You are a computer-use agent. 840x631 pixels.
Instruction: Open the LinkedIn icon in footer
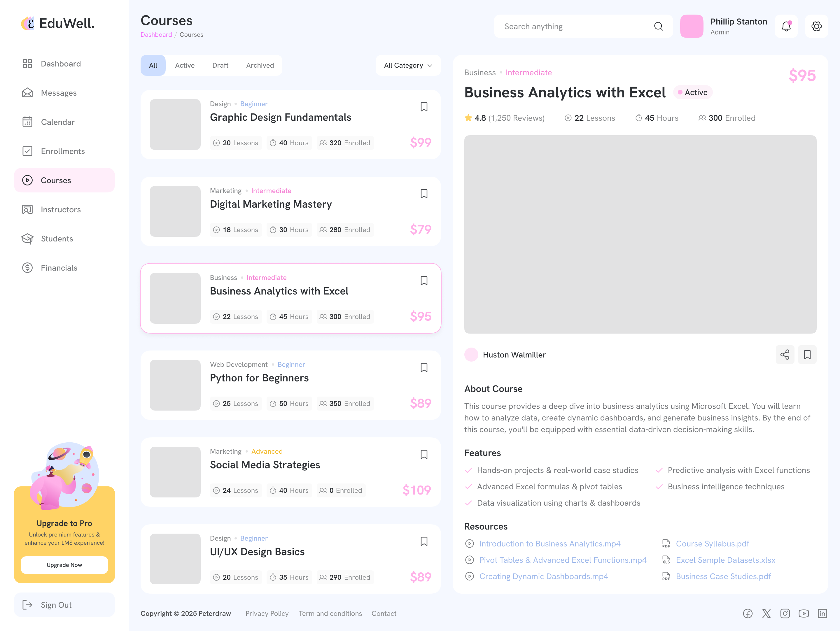[x=822, y=614]
